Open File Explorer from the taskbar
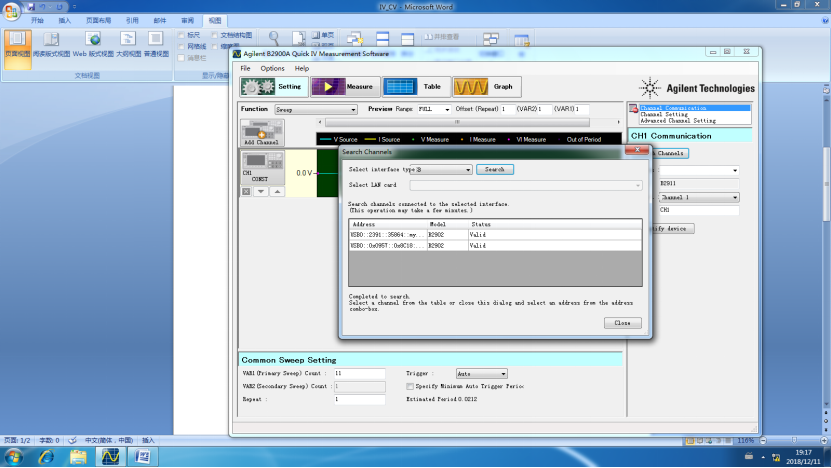The image size is (831, 468). 78,456
